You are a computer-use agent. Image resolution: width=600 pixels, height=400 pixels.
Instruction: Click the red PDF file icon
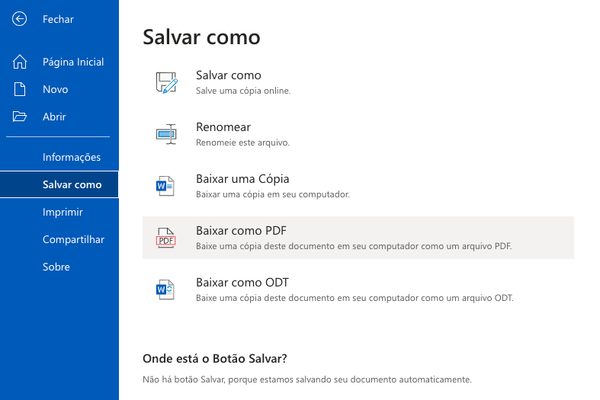tap(165, 238)
